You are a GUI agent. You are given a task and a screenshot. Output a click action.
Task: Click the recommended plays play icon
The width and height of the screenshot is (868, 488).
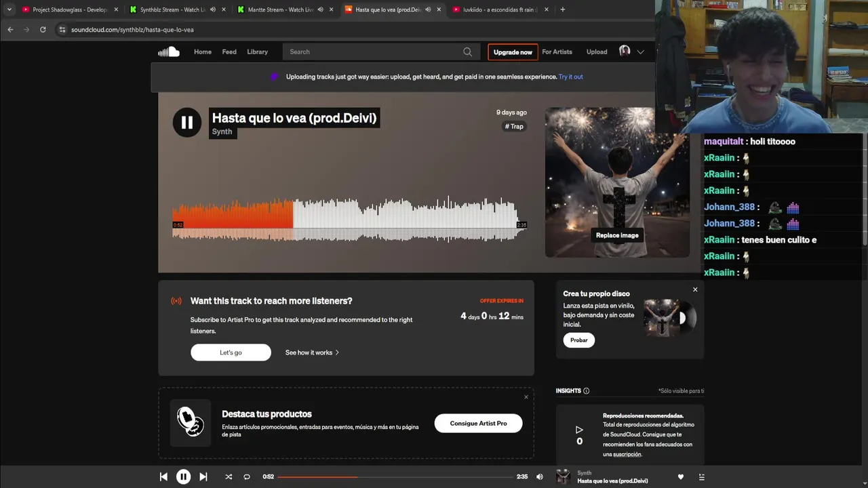point(579,430)
